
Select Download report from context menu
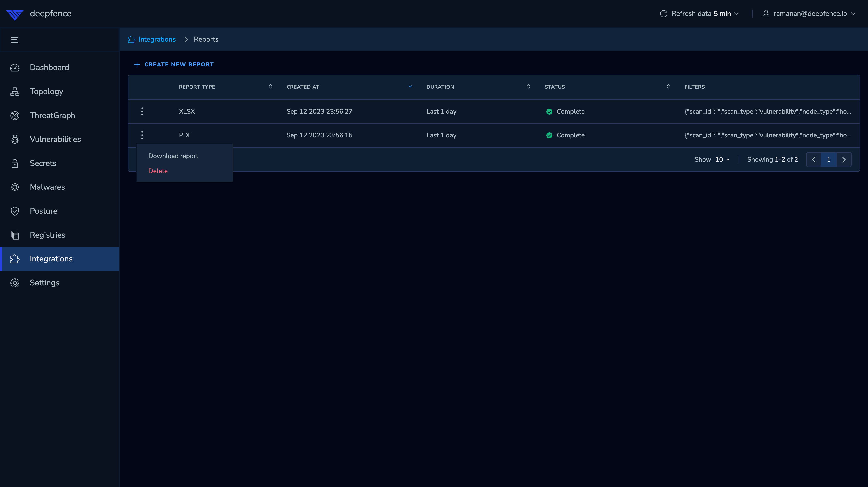tap(173, 156)
